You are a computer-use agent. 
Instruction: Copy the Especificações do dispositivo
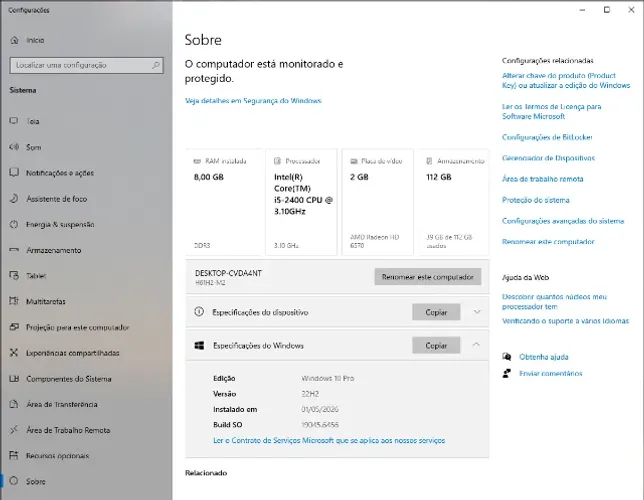coord(436,312)
